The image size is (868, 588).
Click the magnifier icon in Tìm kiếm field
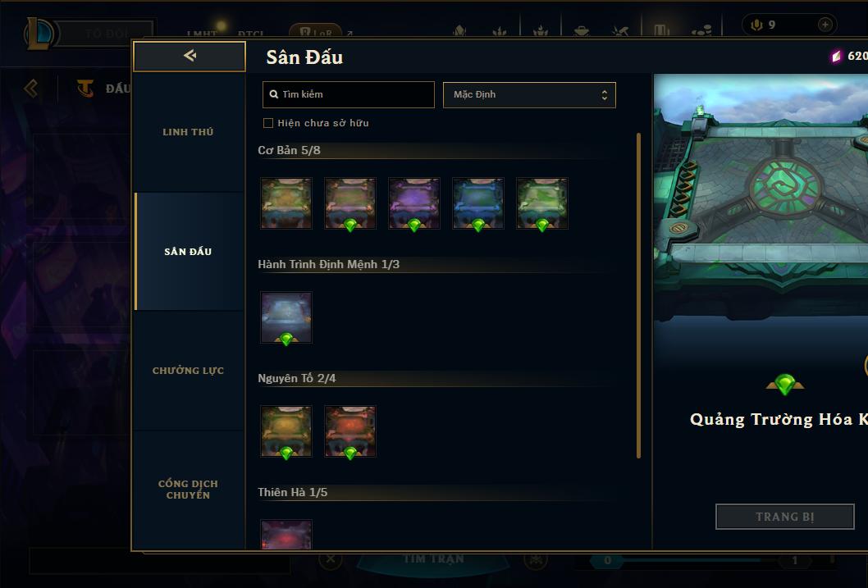pyautogui.click(x=273, y=94)
